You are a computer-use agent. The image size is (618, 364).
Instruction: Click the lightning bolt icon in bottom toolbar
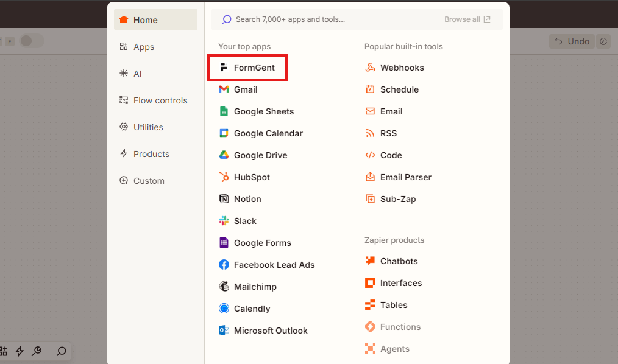point(20,351)
